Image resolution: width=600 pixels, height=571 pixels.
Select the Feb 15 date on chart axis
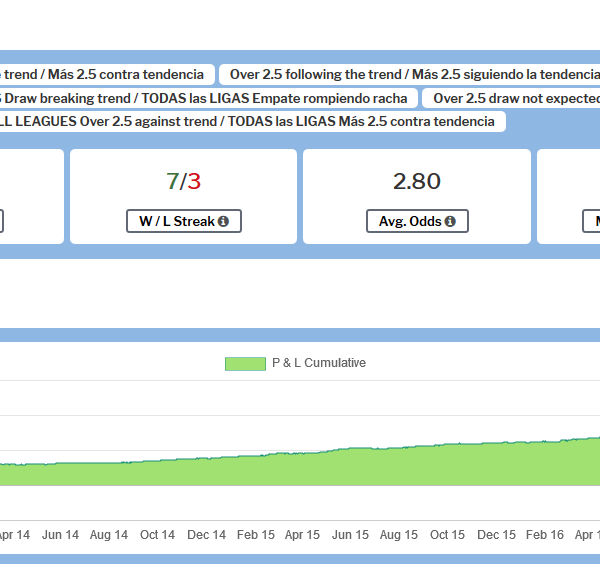(255, 535)
